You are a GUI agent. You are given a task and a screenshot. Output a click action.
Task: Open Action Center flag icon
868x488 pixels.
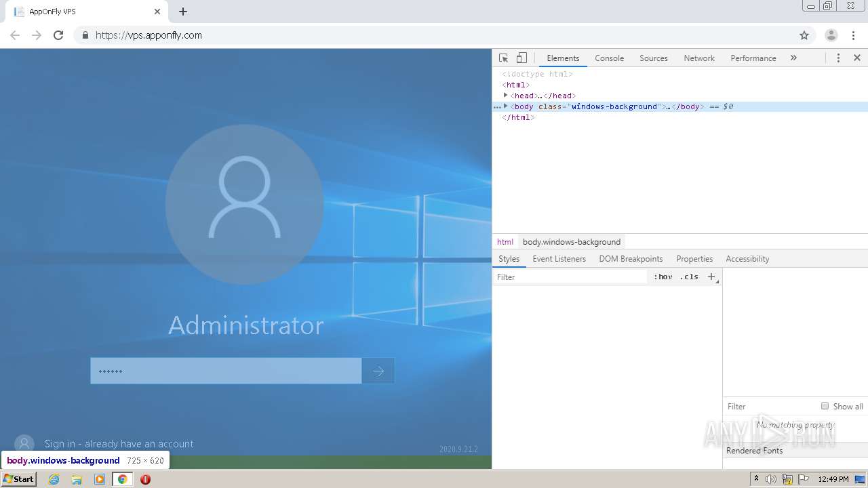pos(802,479)
